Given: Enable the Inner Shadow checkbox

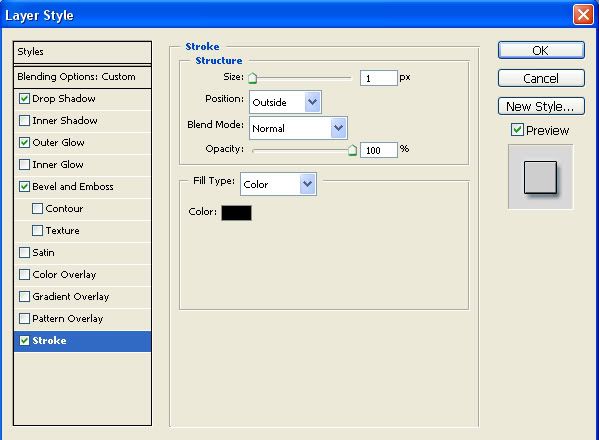Looking at the screenshot, I should [24, 121].
